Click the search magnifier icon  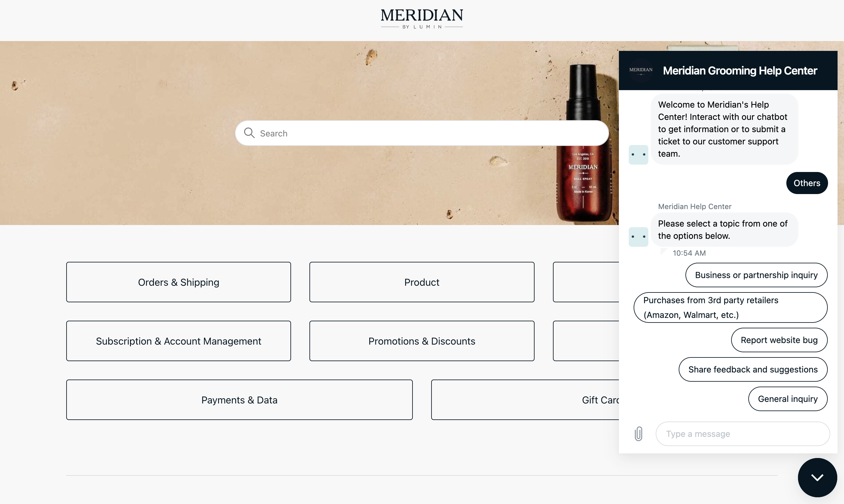tap(249, 133)
